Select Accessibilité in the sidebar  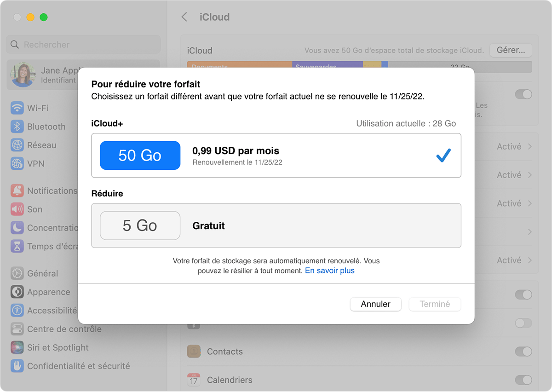pyautogui.click(x=52, y=311)
